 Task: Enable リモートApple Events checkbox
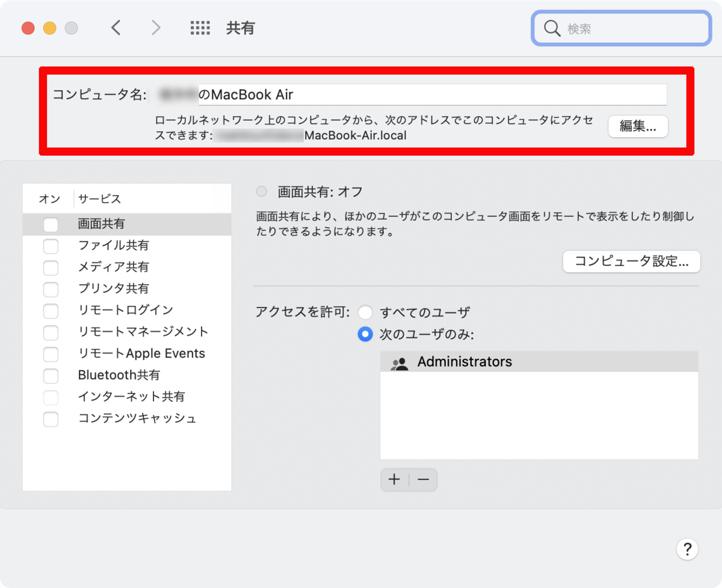pyautogui.click(x=51, y=354)
